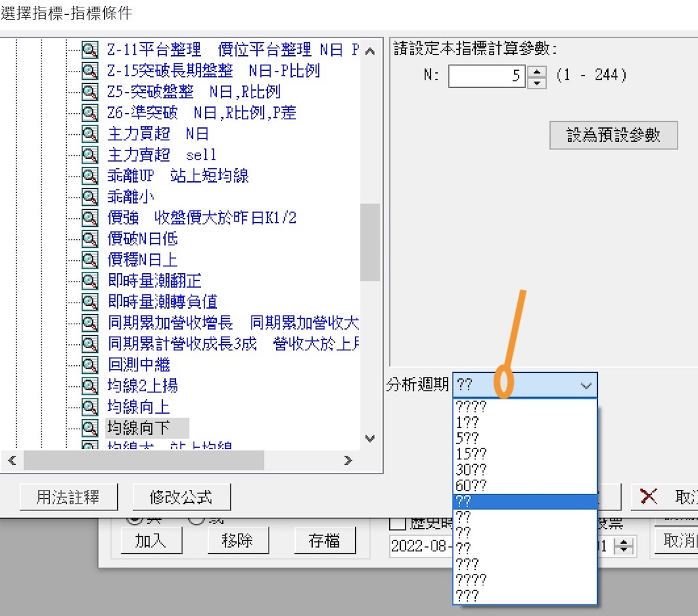Collapse the 分析週期 dropdown via its arrow
Screen dimensions: 698x616
click(586, 386)
